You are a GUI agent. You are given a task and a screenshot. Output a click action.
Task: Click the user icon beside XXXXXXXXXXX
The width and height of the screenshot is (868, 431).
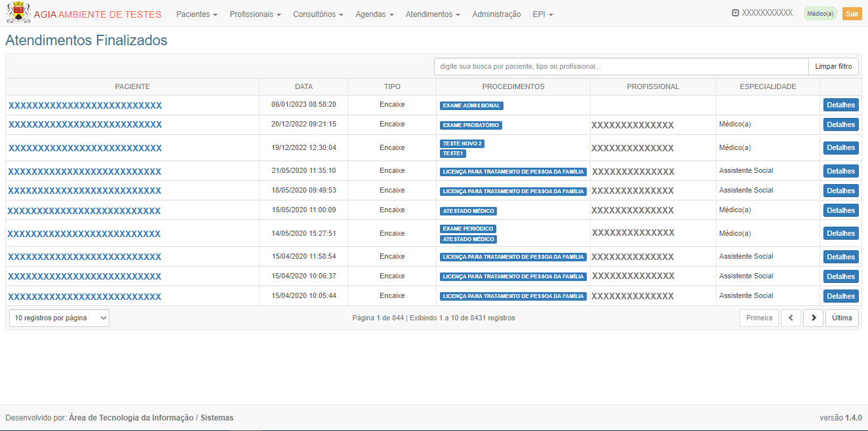click(x=736, y=13)
